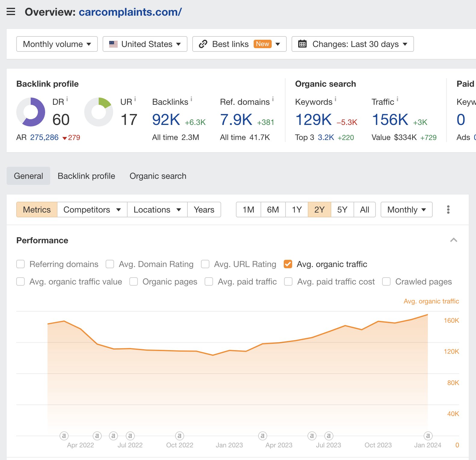Tick the Avg. paid traffic checkbox
Image resolution: width=476 pixels, height=460 pixels.
pyautogui.click(x=209, y=281)
